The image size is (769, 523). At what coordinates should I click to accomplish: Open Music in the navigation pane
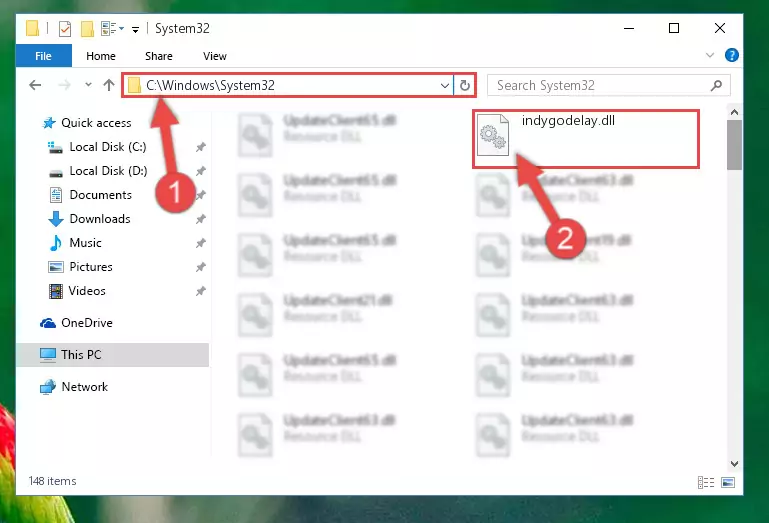[85, 243]
